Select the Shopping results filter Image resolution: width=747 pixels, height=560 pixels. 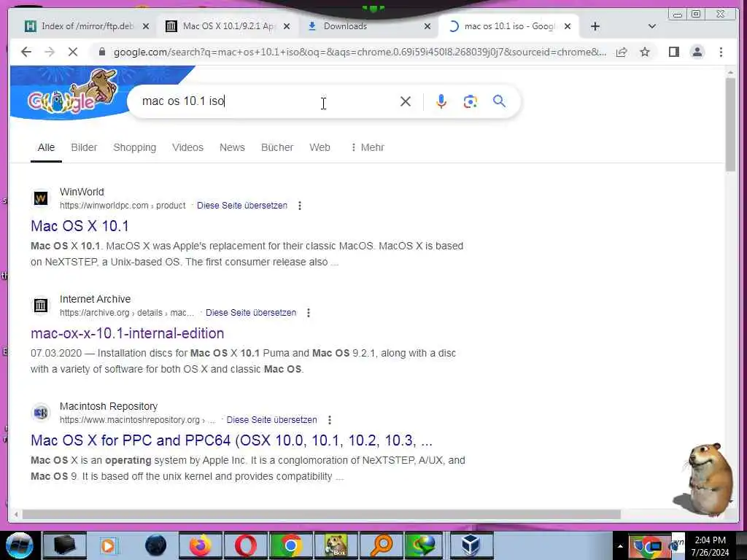[x=135, y=147]
